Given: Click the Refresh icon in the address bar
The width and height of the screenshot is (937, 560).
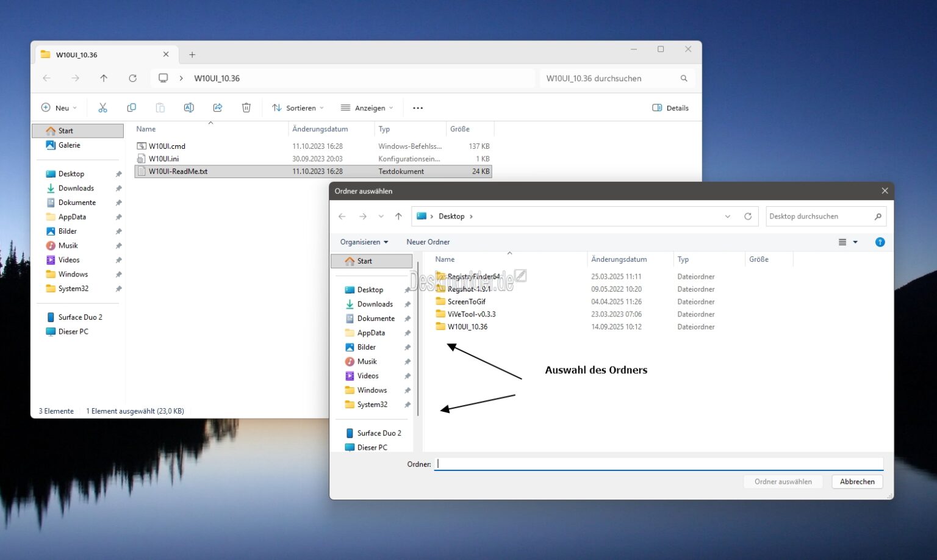Looking at the screenshot, I should 132,78.
